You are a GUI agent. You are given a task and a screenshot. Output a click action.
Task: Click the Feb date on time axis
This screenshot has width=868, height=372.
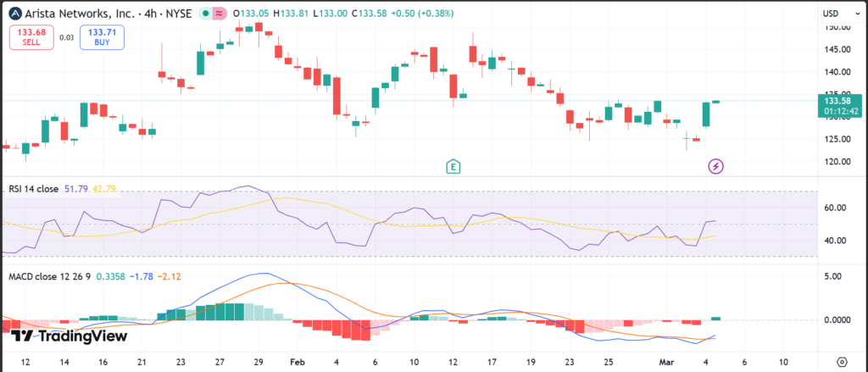coord(297,361)
